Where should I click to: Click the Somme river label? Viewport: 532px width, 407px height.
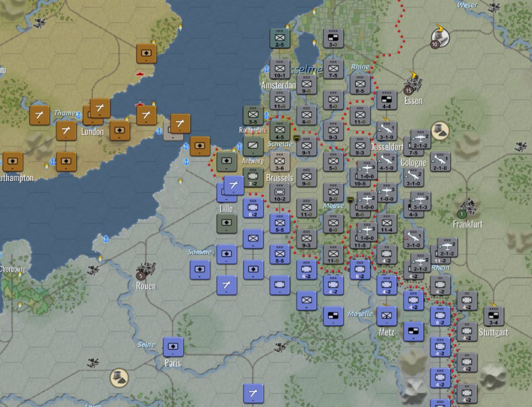pyautogui.click(x=200, y=252)
